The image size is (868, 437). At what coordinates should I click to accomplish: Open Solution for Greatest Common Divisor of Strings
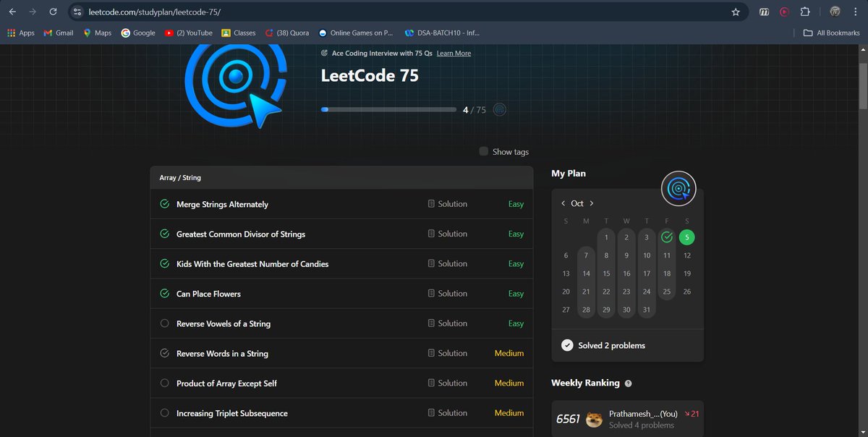pyautogui.click(x=447, y=234)
